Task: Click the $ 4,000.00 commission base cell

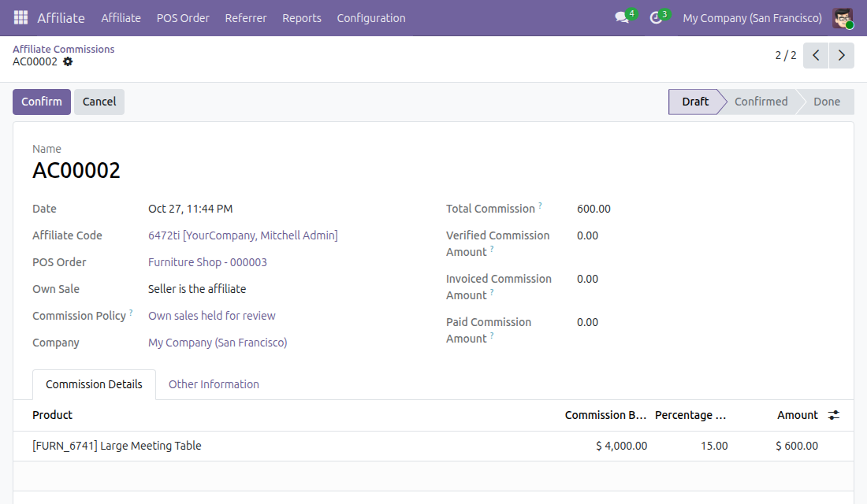Action: pos(622,446)
